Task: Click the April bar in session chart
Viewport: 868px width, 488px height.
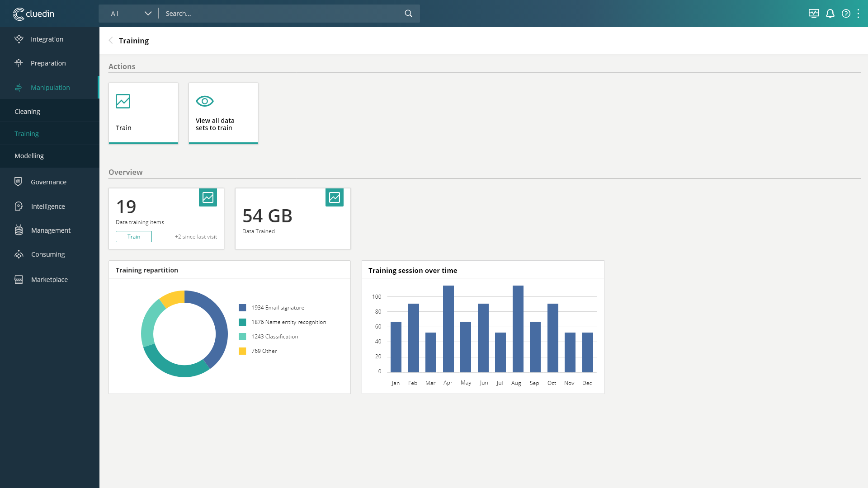Action: (x=448, y=329)
